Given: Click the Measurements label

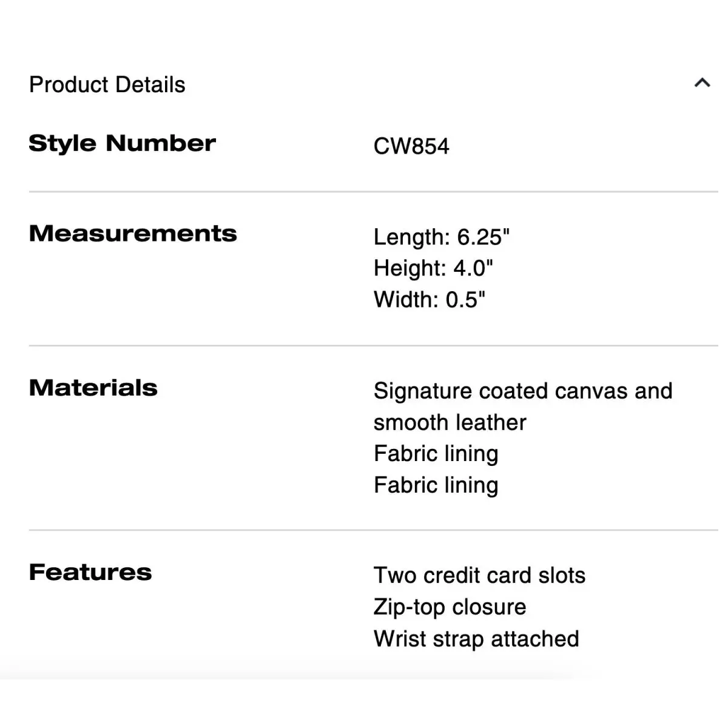Looking at the screenshot, I should coord(133,234).
